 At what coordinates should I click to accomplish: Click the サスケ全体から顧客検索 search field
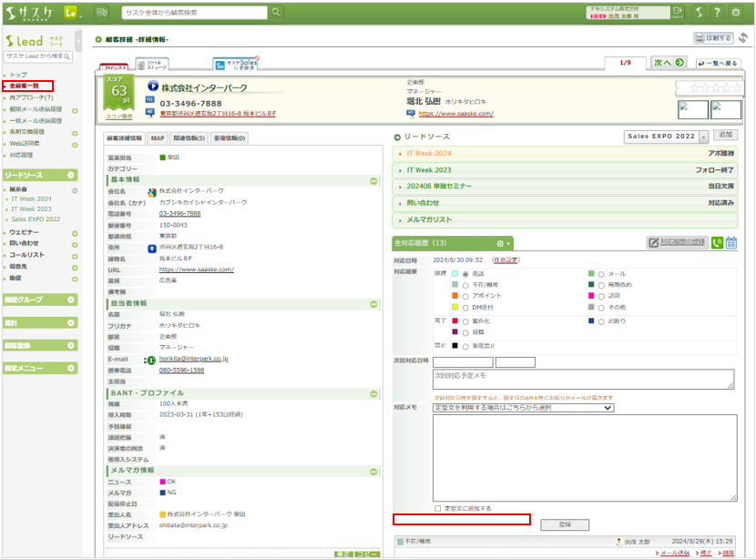click(x=194, y=13)
